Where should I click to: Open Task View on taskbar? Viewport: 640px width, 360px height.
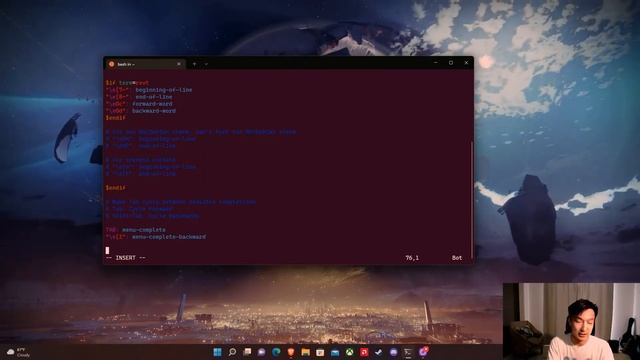[x=247, y=352]
